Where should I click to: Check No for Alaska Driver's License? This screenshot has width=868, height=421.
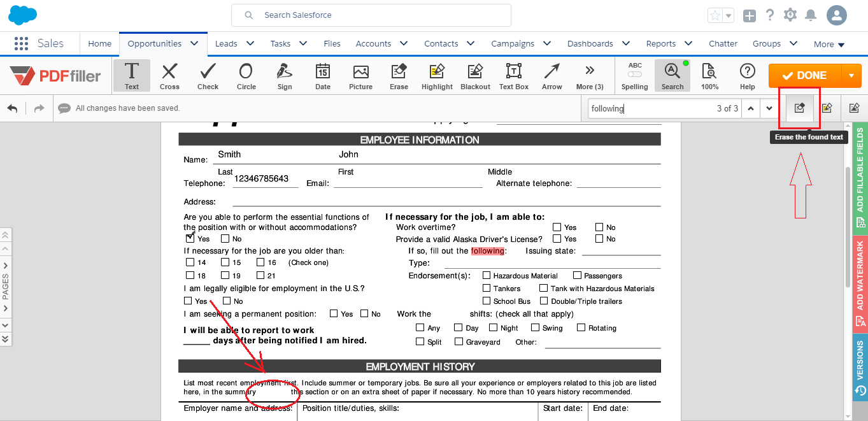(x=599, y=238)
